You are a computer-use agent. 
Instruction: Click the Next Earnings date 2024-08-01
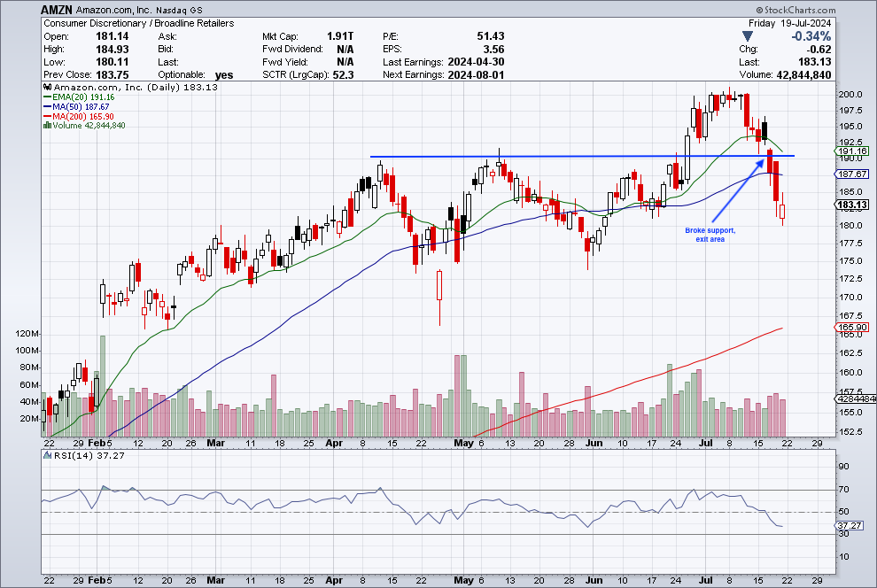[476, 75]
